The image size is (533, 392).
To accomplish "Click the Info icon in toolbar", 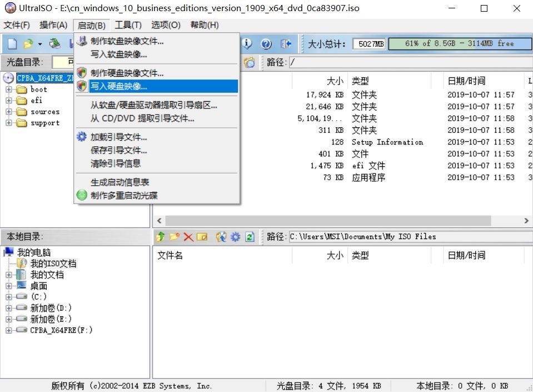I will [x=247, y=44].
